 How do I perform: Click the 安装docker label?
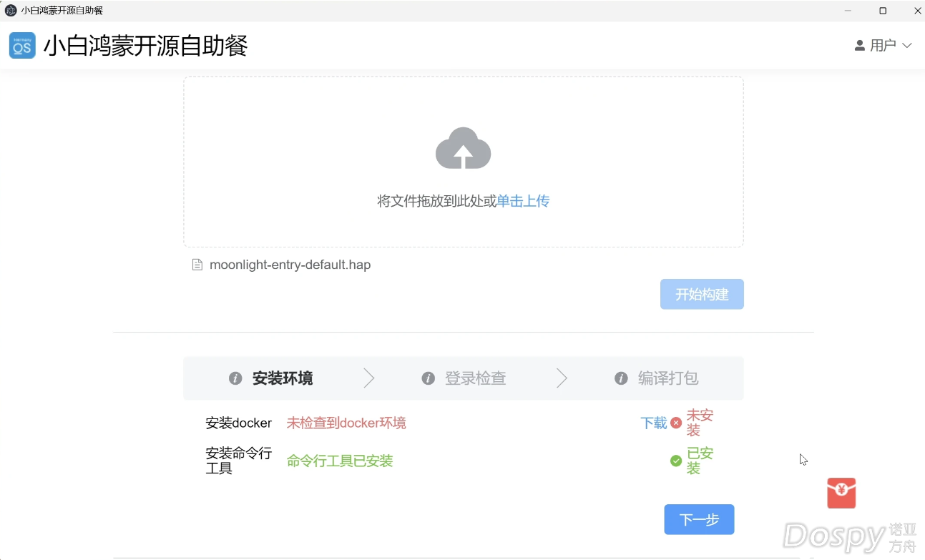pos(238,423)
